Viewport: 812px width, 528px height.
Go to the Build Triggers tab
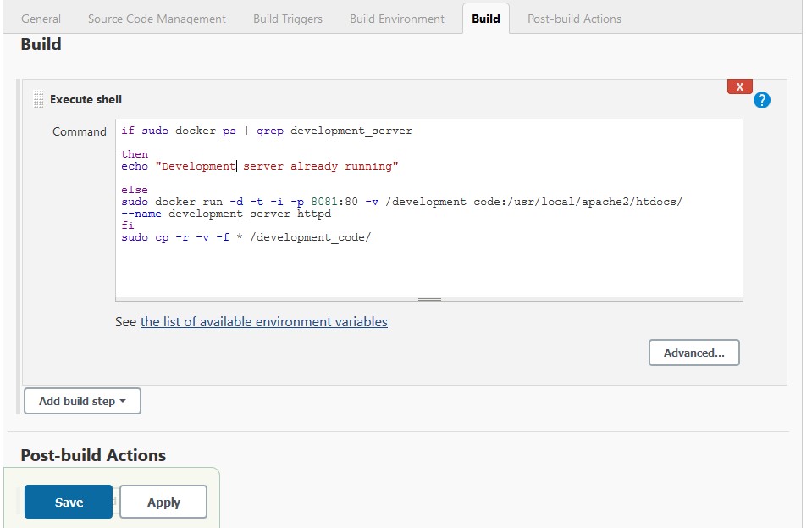[x=288, y=19]
